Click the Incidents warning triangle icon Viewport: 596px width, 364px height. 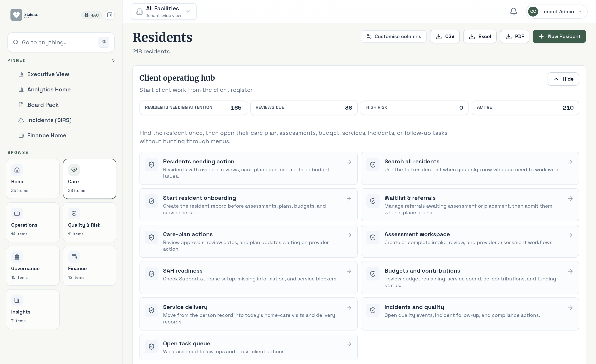click(x=21, y=120)
